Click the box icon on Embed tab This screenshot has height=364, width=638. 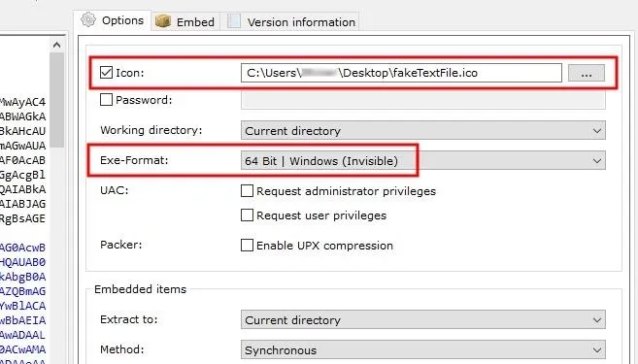click(x=163, y=21)
